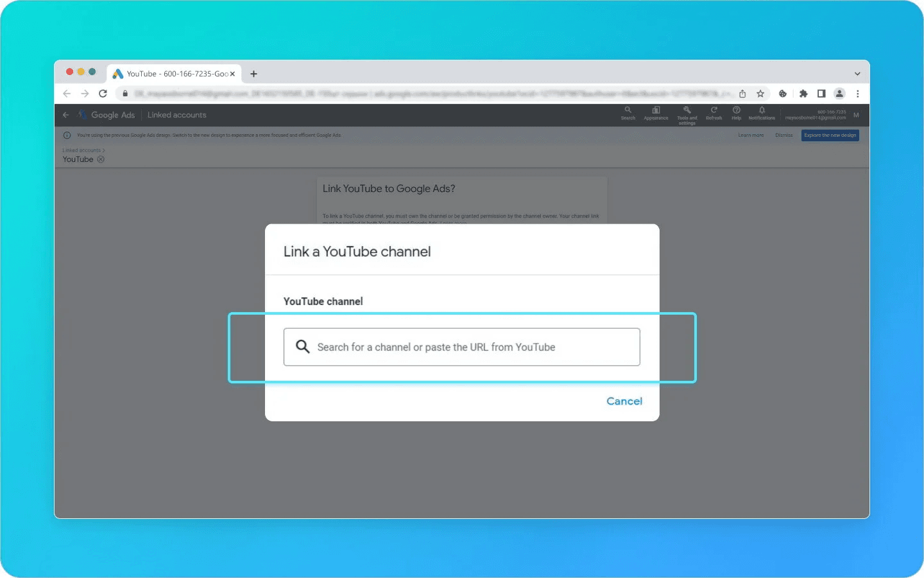Viewport: 924px width, 578px height.
Task: Click the close icon beside YouTube heading
Action: tap(101, 159)
